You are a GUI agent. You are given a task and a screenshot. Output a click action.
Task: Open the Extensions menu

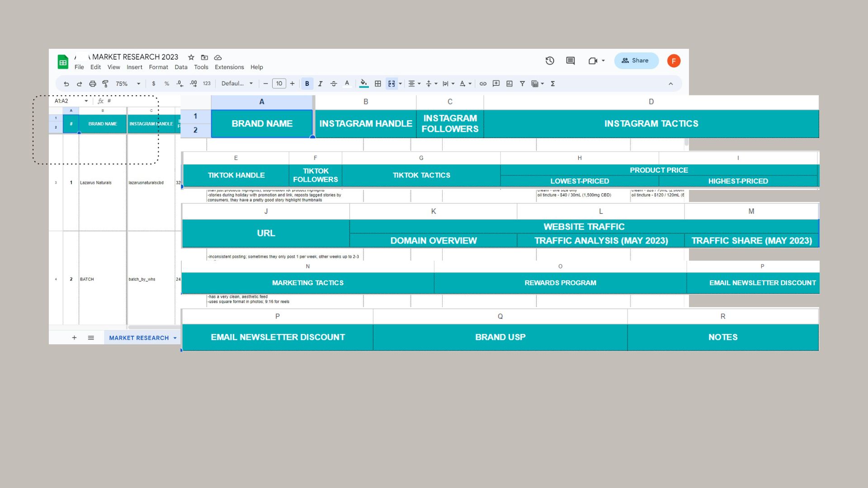point(229,67)
